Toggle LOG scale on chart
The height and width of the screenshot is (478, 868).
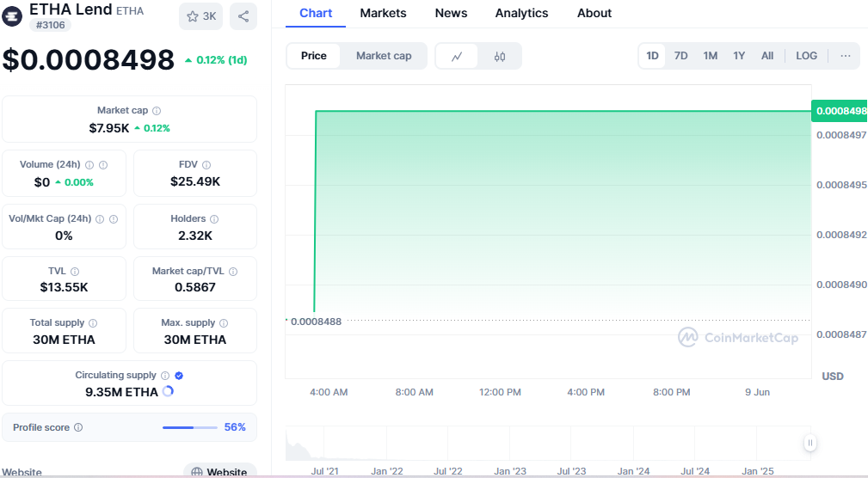point(807,56)
